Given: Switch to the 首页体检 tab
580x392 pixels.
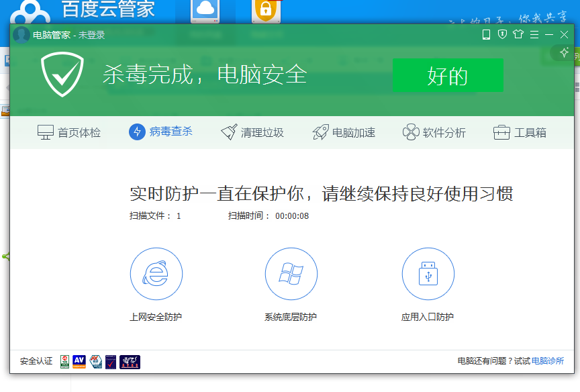Looking at the screenshot, I should [x=69, y=132].
